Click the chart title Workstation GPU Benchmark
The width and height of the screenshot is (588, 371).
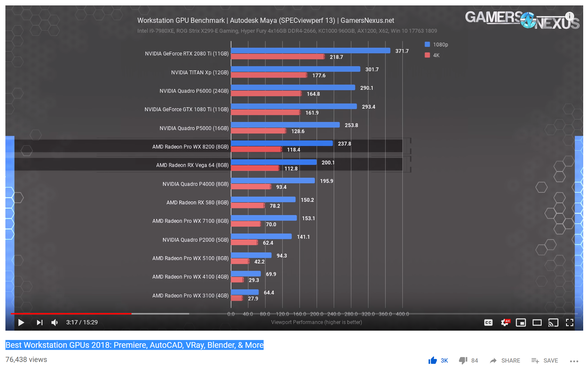click(x=266, y=20)
